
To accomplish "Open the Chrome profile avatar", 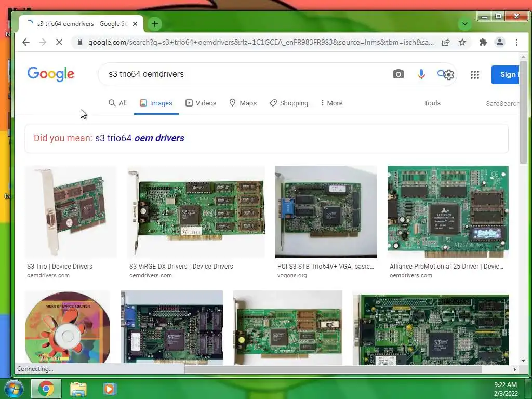I will 499,42.
